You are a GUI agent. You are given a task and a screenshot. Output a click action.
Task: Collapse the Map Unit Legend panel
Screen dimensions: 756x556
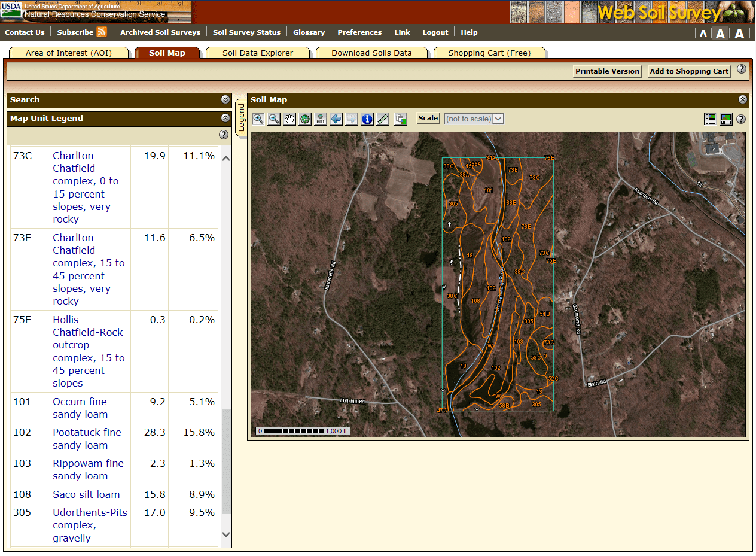click(225, 119)
